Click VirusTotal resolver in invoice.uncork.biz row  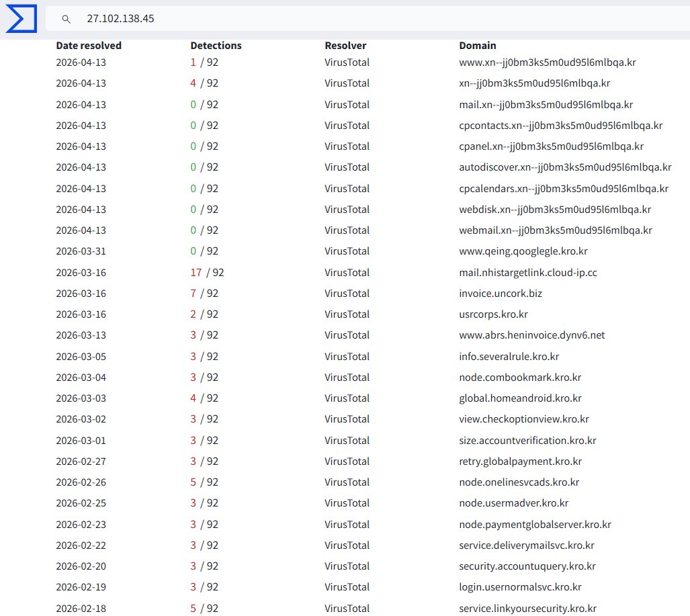[x=347, y=294]
